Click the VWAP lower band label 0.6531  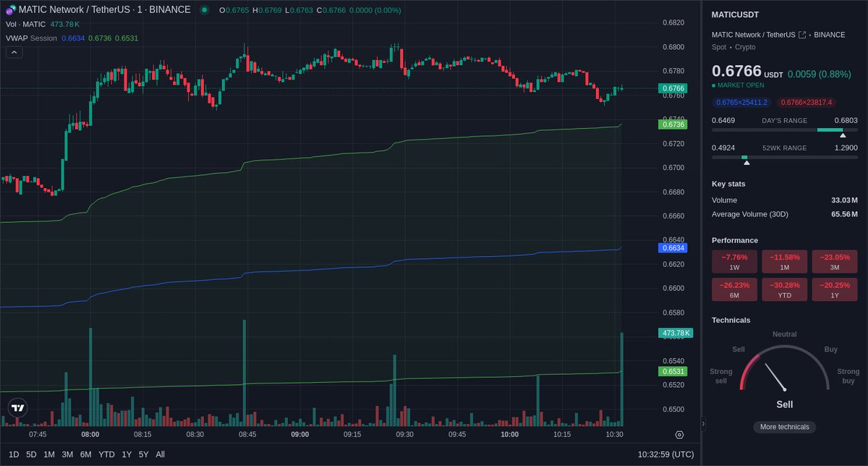click(x=674, y=371)
